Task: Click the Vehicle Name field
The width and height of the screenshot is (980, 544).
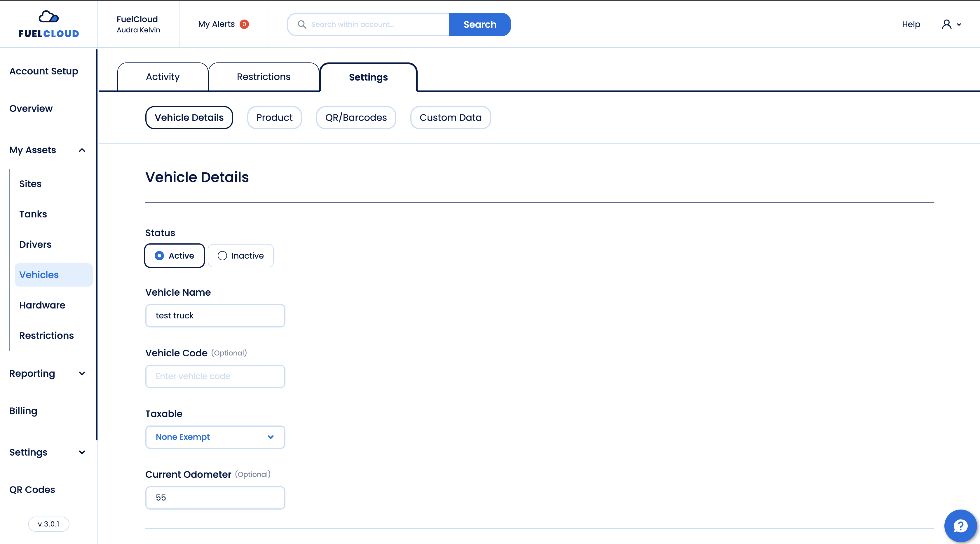Action: pyautogui.click(x=215, y=316)
